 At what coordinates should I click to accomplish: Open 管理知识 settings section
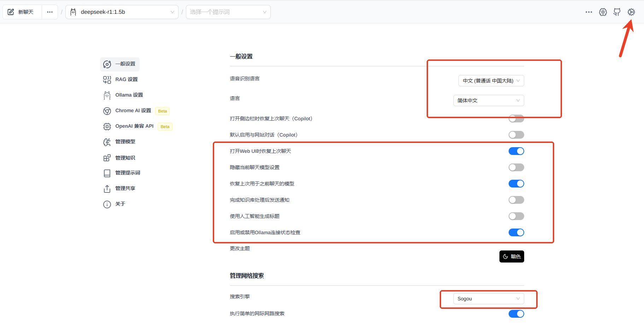tap(125, 158)
